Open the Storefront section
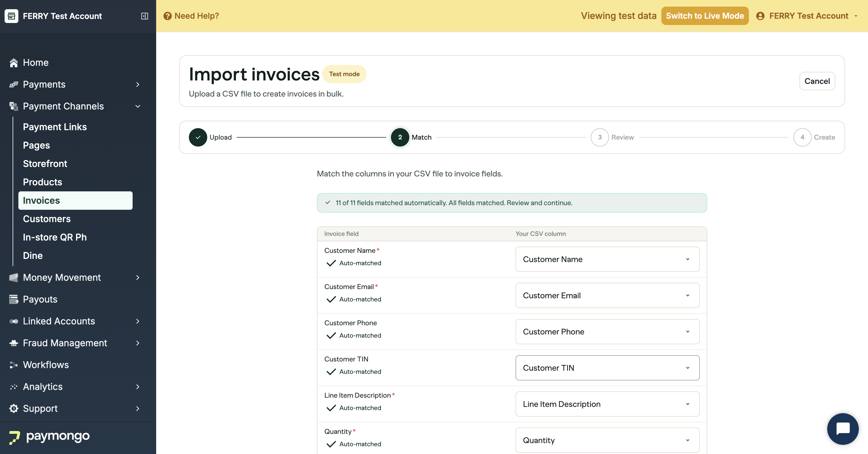868x454 pixels. 45,163
